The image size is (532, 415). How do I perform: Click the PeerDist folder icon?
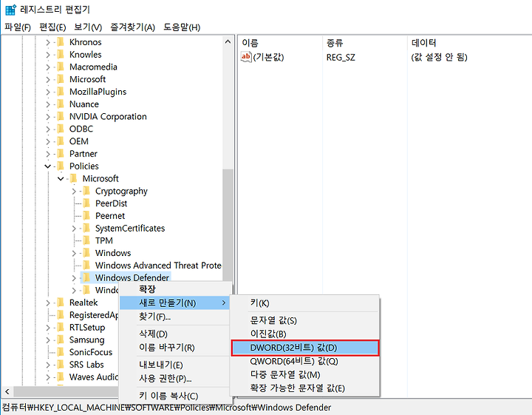tap(86, 203)
